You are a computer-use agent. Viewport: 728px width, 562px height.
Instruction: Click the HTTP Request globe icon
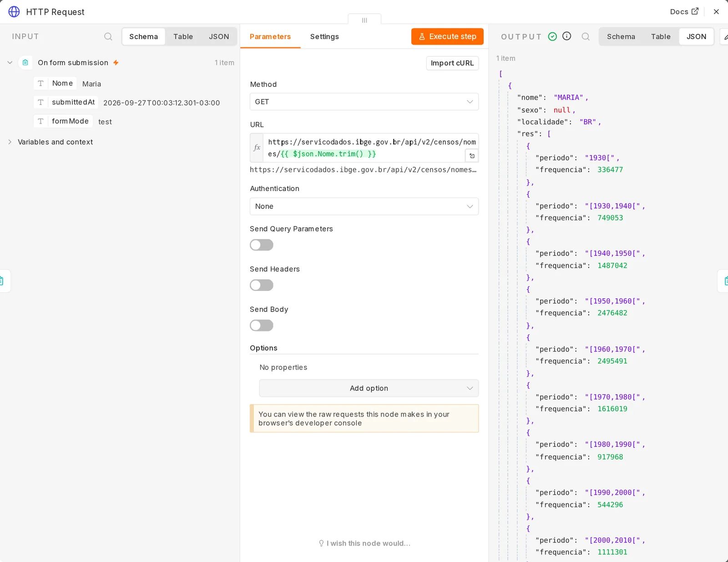click(x=14, y=12)
